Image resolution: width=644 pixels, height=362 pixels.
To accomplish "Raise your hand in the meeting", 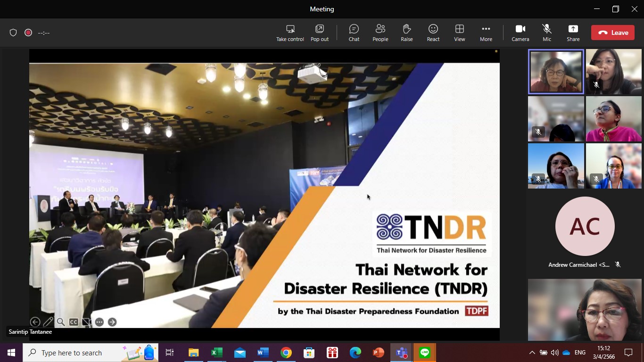I will click(407, 33).
